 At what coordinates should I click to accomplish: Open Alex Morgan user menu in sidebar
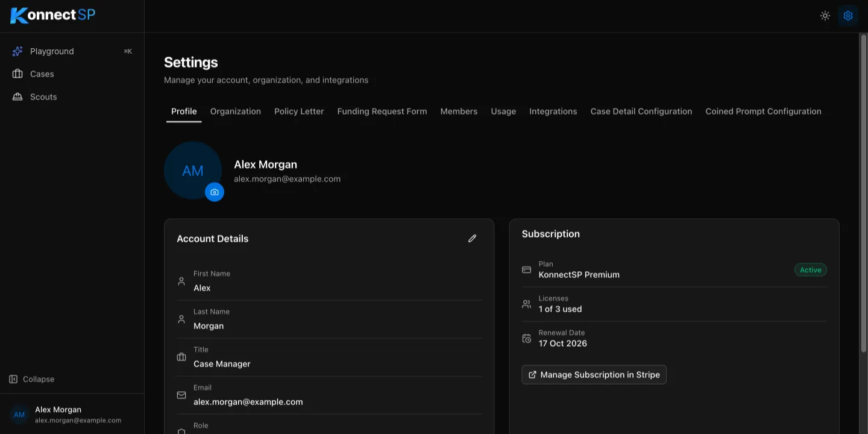72,415
